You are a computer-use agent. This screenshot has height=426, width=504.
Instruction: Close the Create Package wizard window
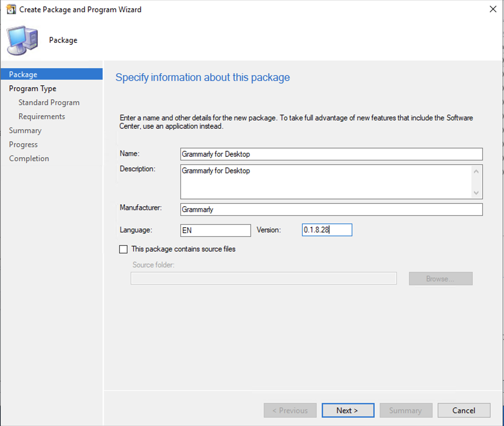tap(493, 9)
